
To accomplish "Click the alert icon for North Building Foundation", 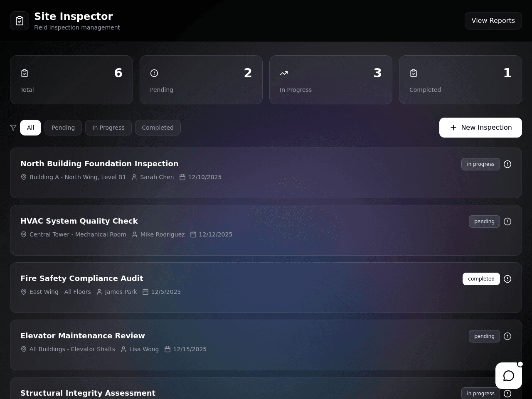I will [x=507, y=164].
